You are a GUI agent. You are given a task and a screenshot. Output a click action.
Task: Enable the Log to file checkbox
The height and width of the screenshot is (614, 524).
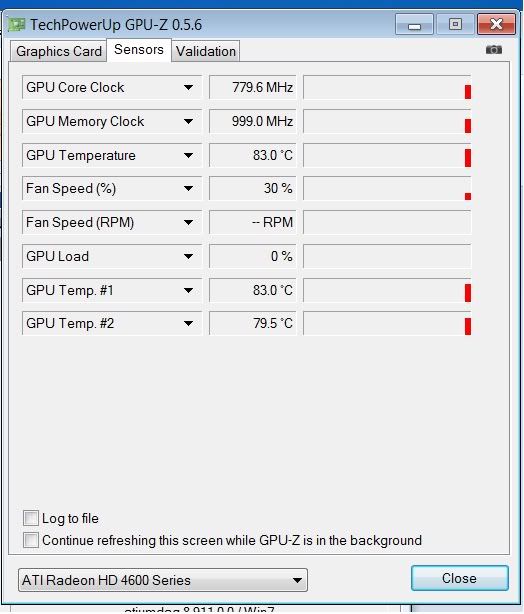31,518
